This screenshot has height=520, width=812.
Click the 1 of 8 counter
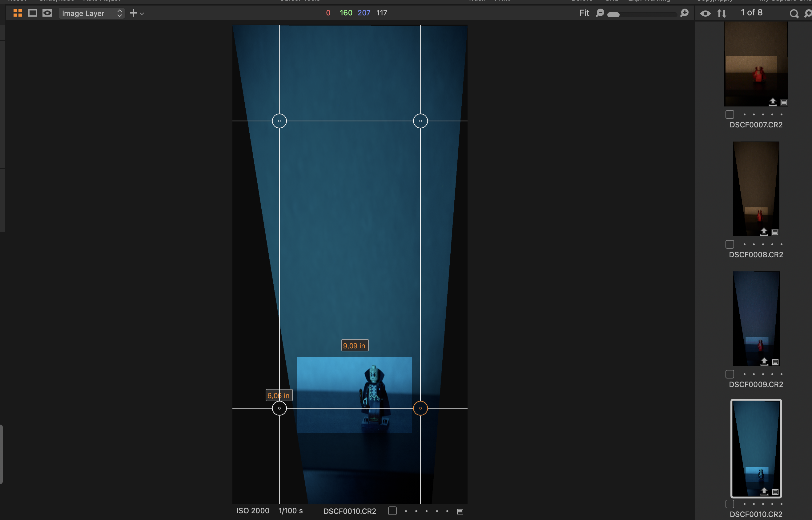click(751, 13)
